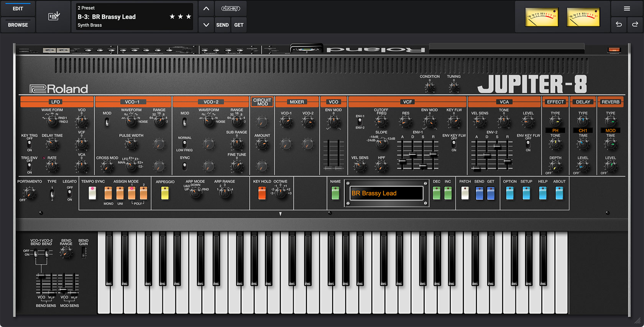Open the preset name selector B-3
This screenshot has width=644, height=327.
point(134,16)
